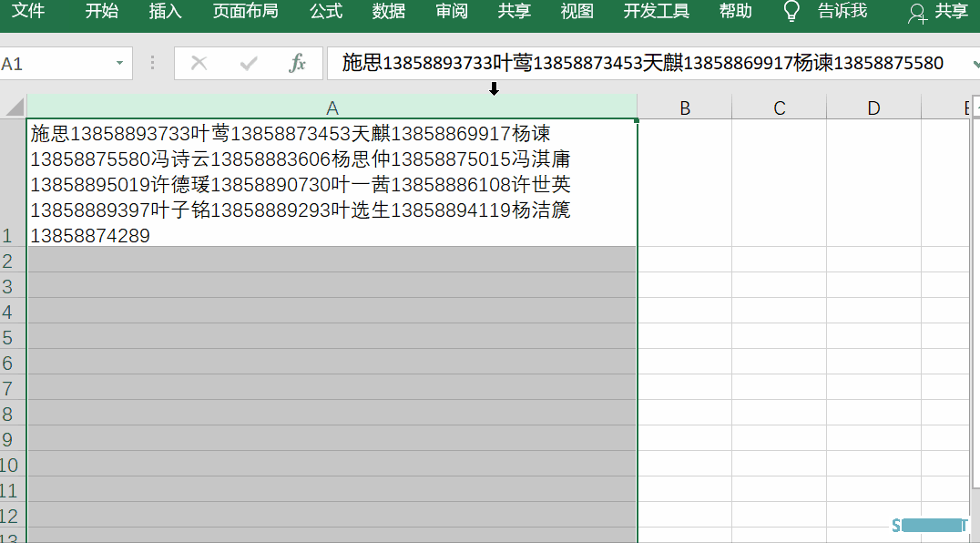The height and width of the screenshot is (543, 980).
Task: Click the 共享 share button with person icon
Action: 938,12
